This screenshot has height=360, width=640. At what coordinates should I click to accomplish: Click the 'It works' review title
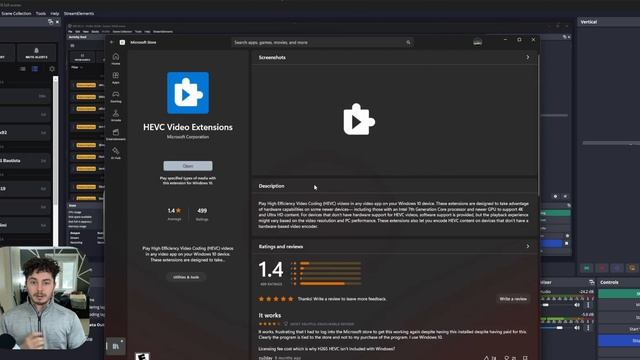pyautogui.click(x=270, y=316)
